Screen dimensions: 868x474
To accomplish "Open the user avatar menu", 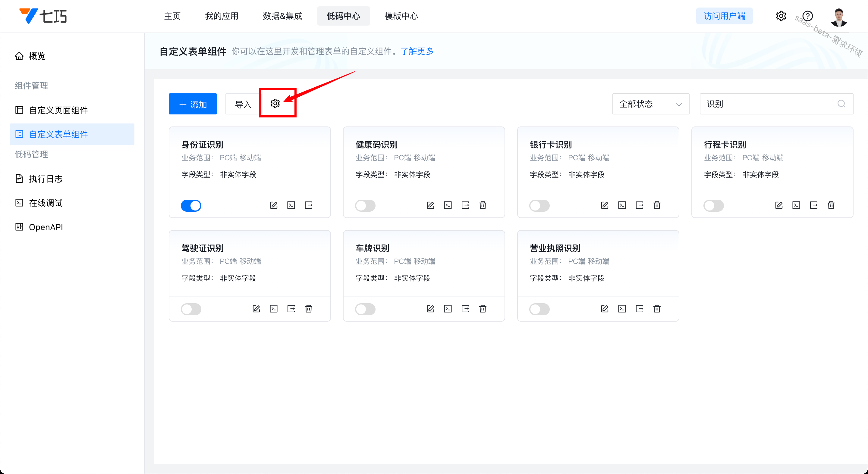I will [x=839, y=17].
